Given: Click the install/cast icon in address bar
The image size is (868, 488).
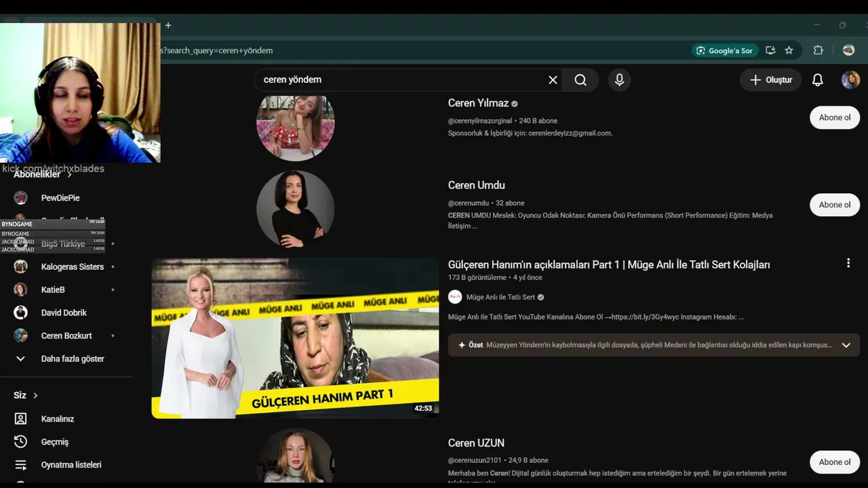Looking at the screenshot, I should [x=770, y=50].
